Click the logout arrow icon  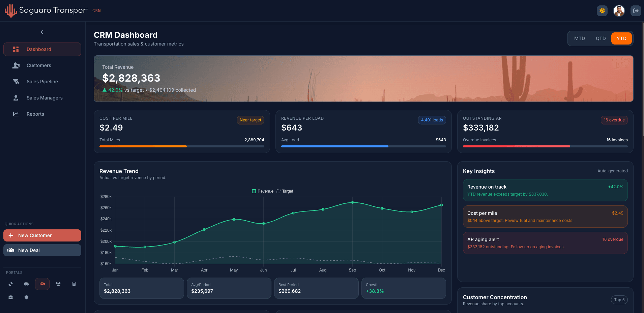(x=636, y=11)
